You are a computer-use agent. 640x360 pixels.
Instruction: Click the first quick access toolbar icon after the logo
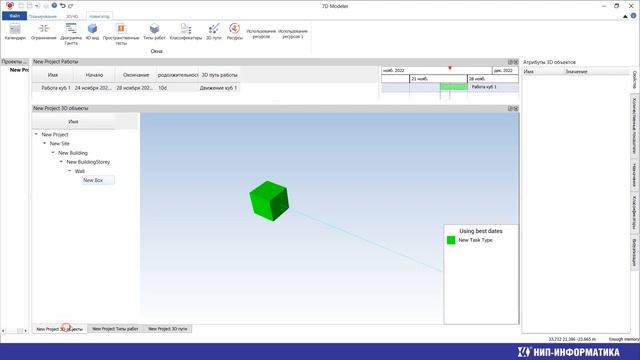coord(21,6)
